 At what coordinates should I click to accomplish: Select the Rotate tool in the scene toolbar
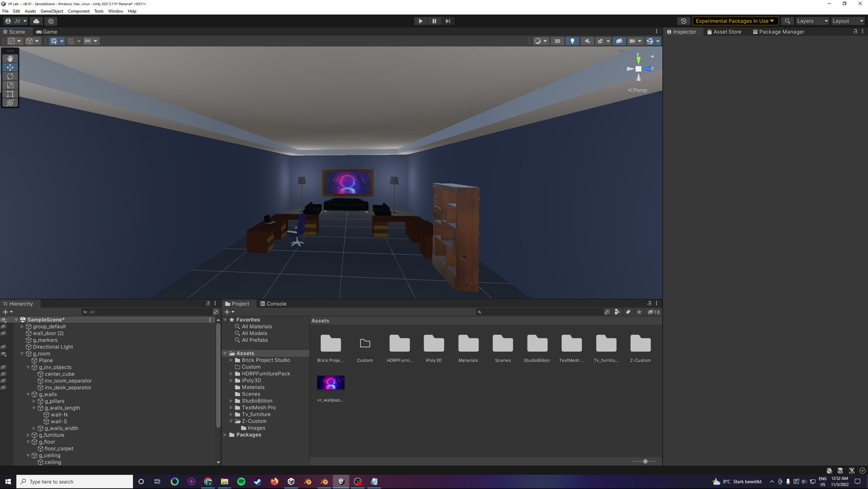[x=10, y=76]
